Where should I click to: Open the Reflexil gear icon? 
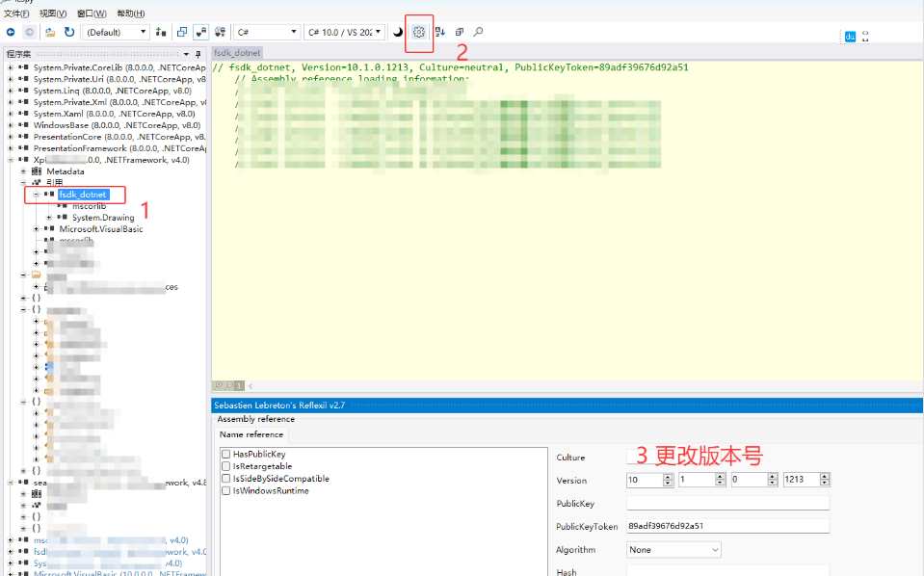pos(419,32)
